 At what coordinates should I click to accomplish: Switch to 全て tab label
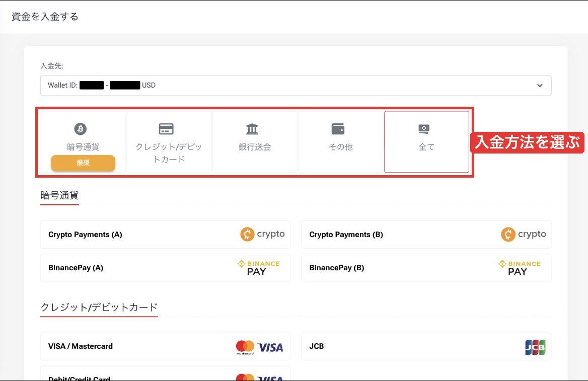(x=426, y=147)
